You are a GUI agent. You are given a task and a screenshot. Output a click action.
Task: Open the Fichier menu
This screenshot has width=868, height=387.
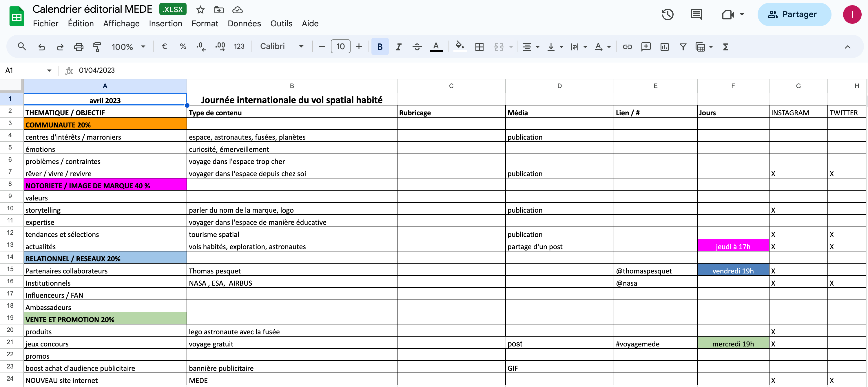[45, 23]
